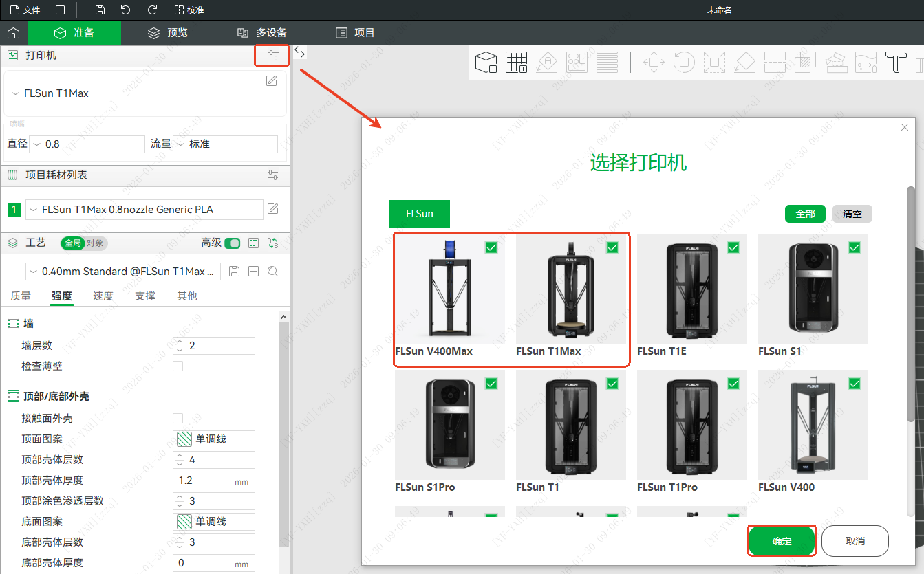The width and height of the screenshot is (924, 574).
Task: Select the Text tool icon
Action: [x=895, y=63]
